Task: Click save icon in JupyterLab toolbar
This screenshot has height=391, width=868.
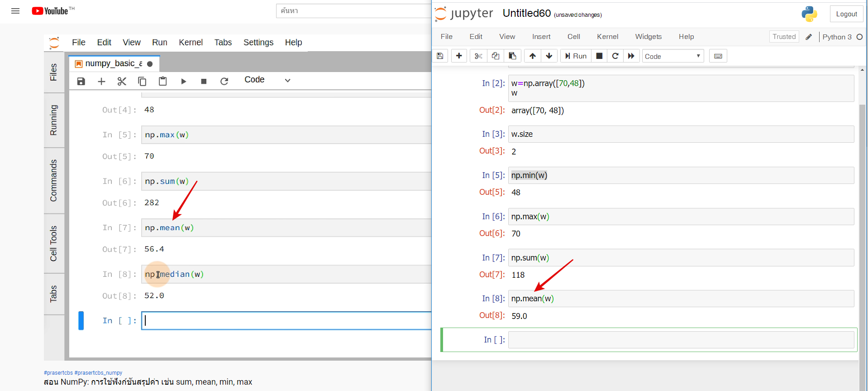Action: coord(81,81)
